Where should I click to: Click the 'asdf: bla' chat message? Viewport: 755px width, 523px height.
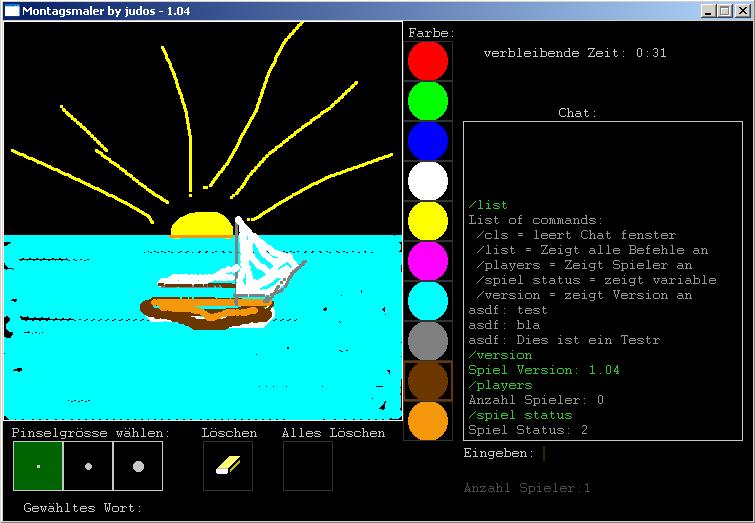tap(504, 325)
